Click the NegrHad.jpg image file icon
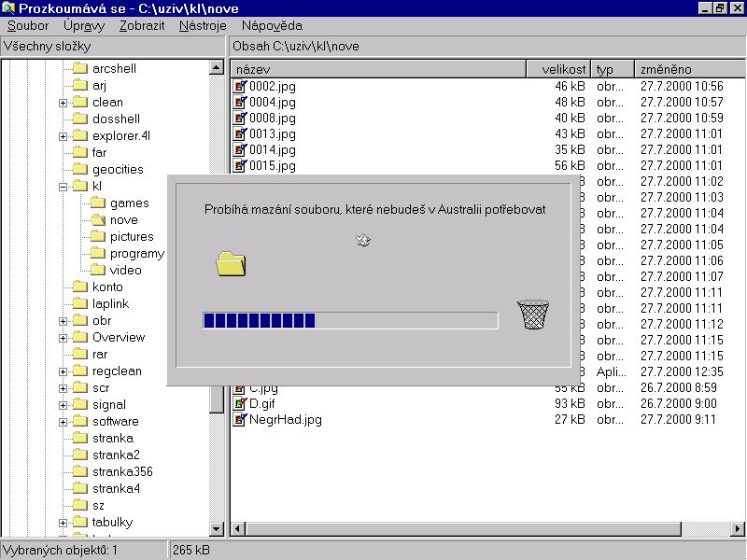747x560 pixels. pos(240,420)
